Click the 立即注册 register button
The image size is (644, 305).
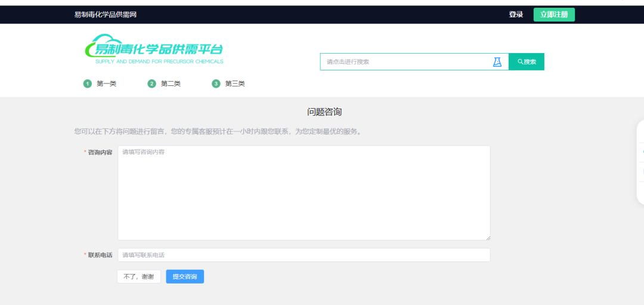click(554, 15)
